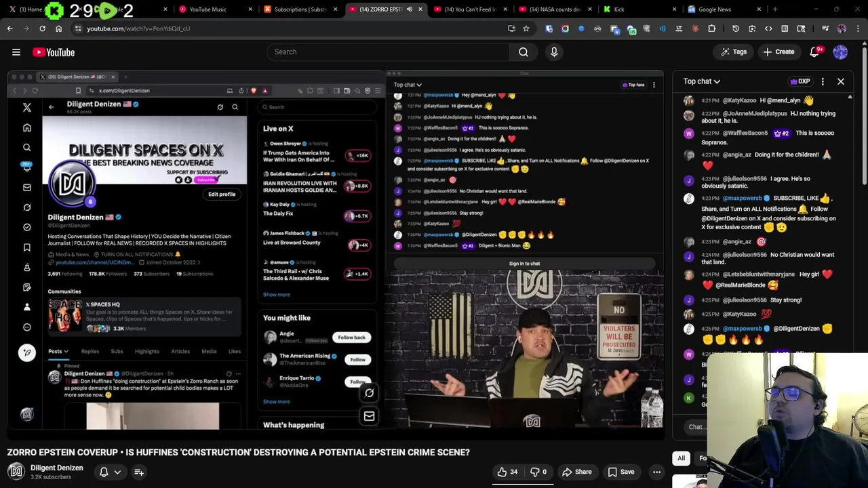The height and width of the screenshot is (488, 868).
Task: Click @maxpowersb SUBSCRIBE, LIKE chat message
Action: pyautogui.click(x=759, y=213)
